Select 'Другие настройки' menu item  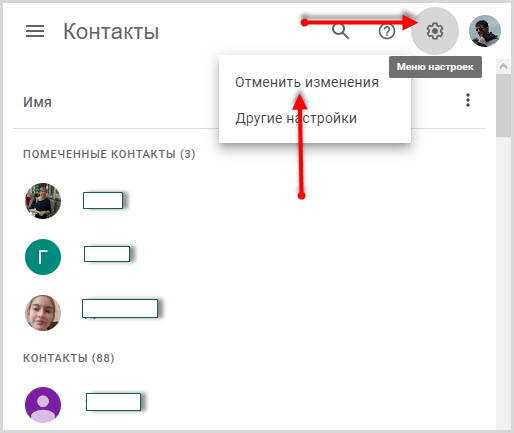[x=296, y=118]
